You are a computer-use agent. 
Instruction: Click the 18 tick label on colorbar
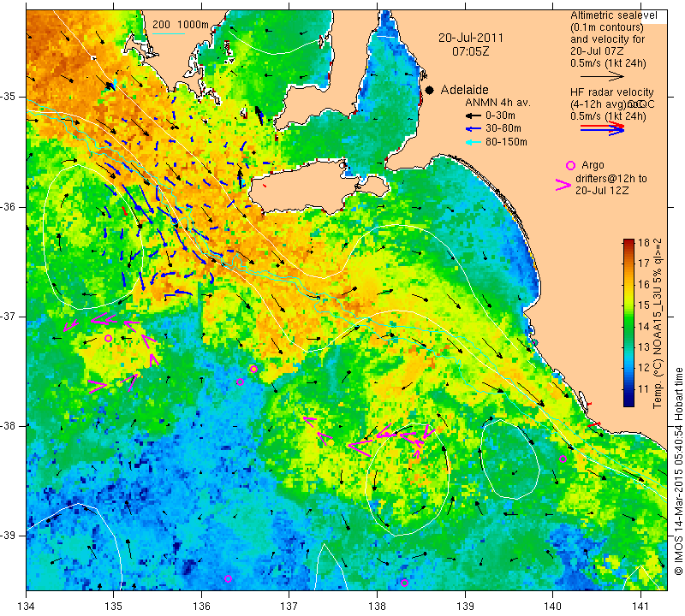[x=644, y=243]
